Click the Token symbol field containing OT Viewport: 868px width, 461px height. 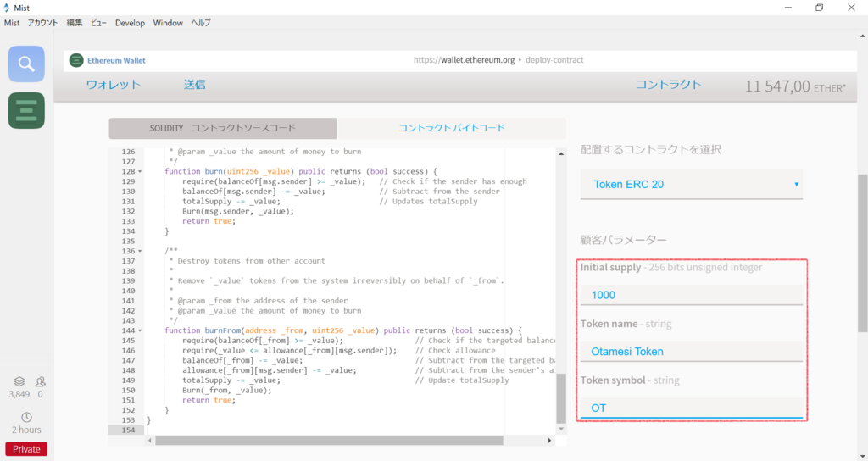click(x=692, y=408)
